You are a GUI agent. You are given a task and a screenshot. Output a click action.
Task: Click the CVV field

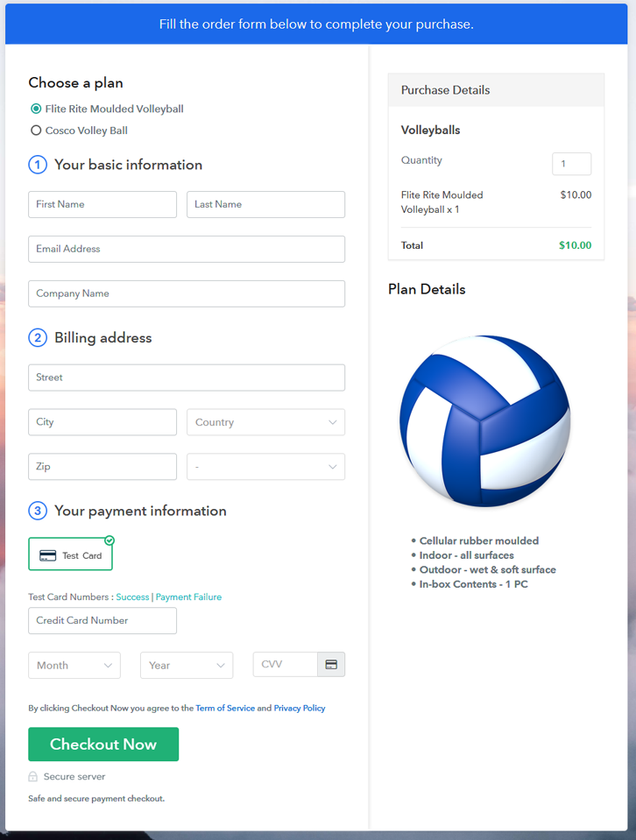[x=286, y=664]
